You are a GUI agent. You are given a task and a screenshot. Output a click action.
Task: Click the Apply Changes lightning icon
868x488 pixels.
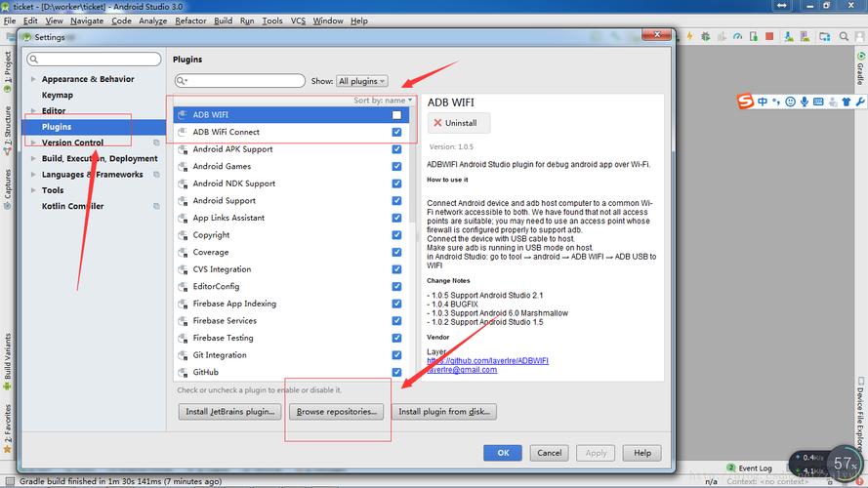click(689, 36)
